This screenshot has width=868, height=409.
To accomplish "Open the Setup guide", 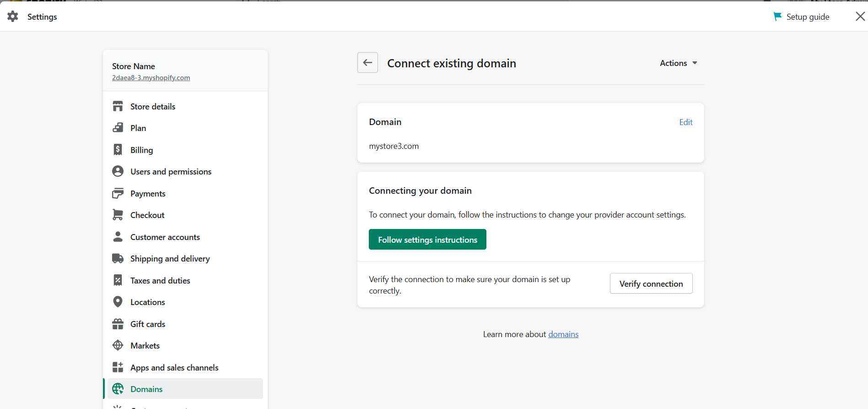I will [x=801, y=16].
